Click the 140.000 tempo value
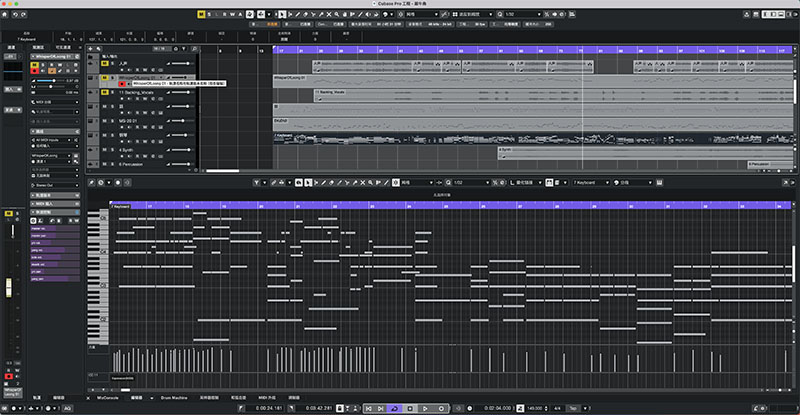 click(534, 408)
